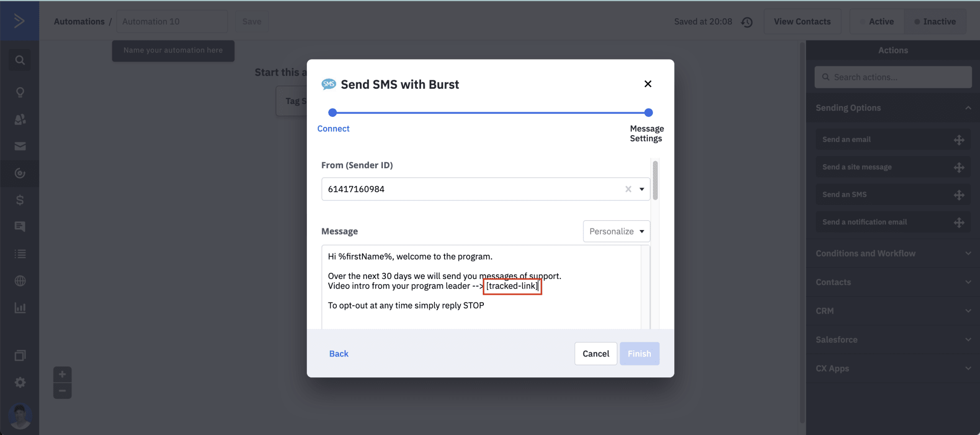Click the message text area scrollbar

646,287
